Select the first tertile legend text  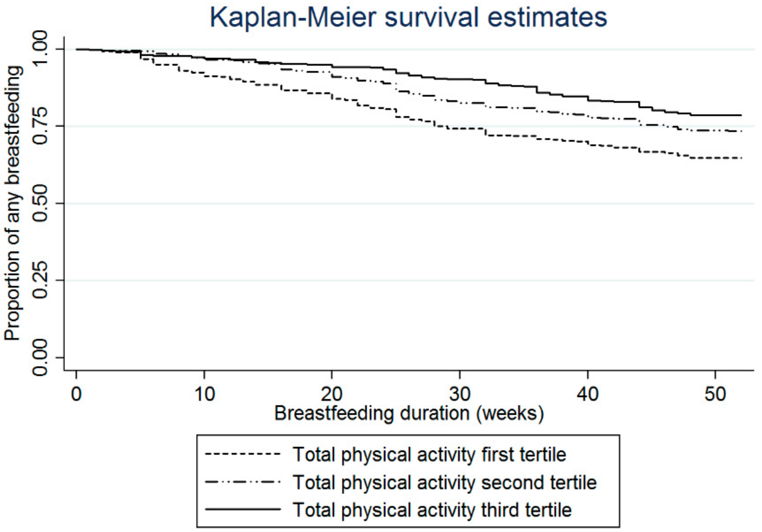point(430,454)
